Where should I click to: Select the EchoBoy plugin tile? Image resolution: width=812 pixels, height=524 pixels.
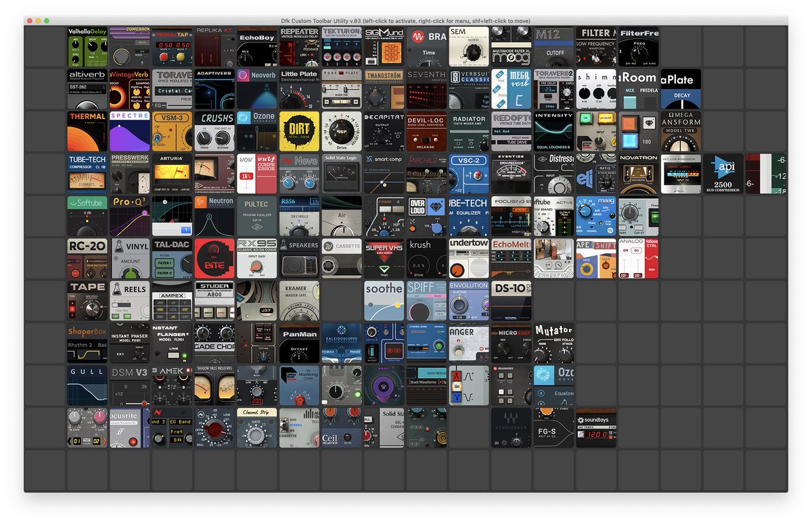click(x=257, y=47)
